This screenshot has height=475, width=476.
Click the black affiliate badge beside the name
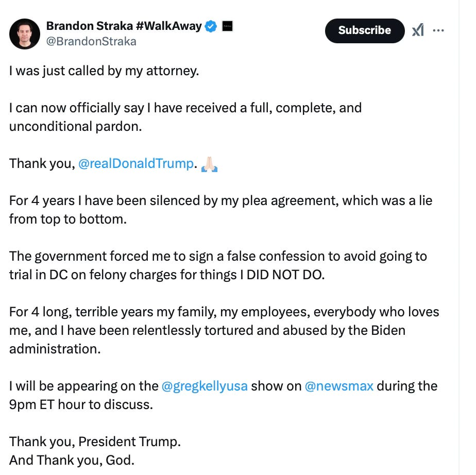[x=227, y=26]
